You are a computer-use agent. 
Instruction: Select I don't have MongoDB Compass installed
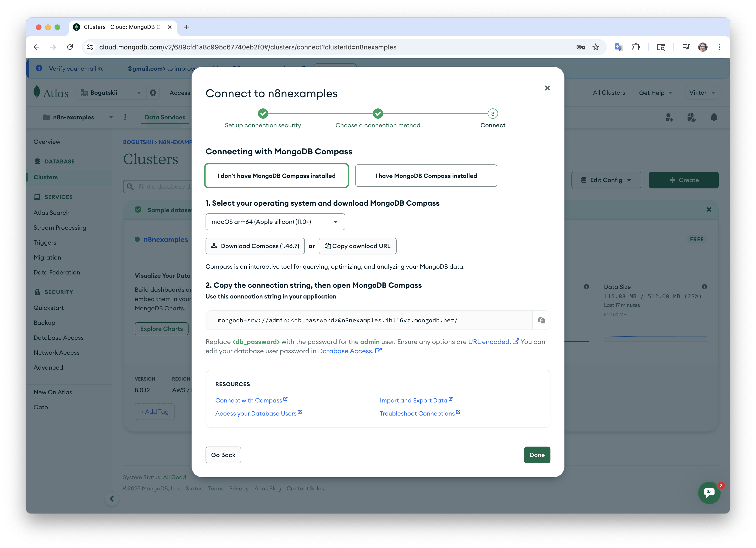(276, 176)
